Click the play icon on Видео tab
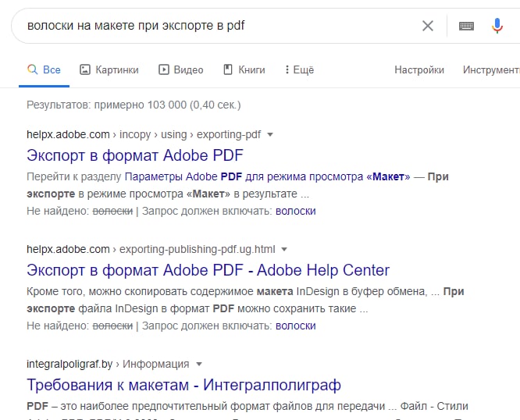This screenshot has height=420, width=520. point(163,69)
